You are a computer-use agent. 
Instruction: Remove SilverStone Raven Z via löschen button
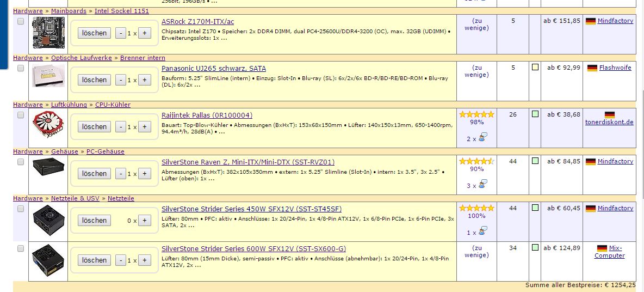click(95, 174)
